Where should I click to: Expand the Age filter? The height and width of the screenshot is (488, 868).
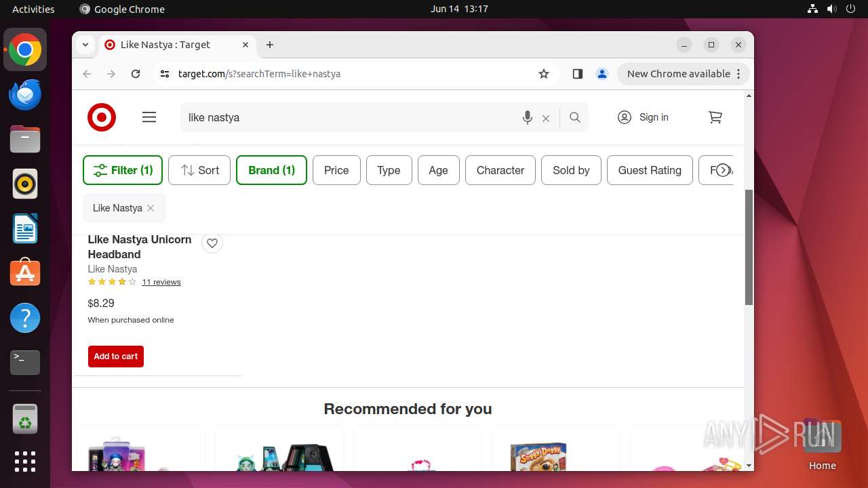pos(438,170)
